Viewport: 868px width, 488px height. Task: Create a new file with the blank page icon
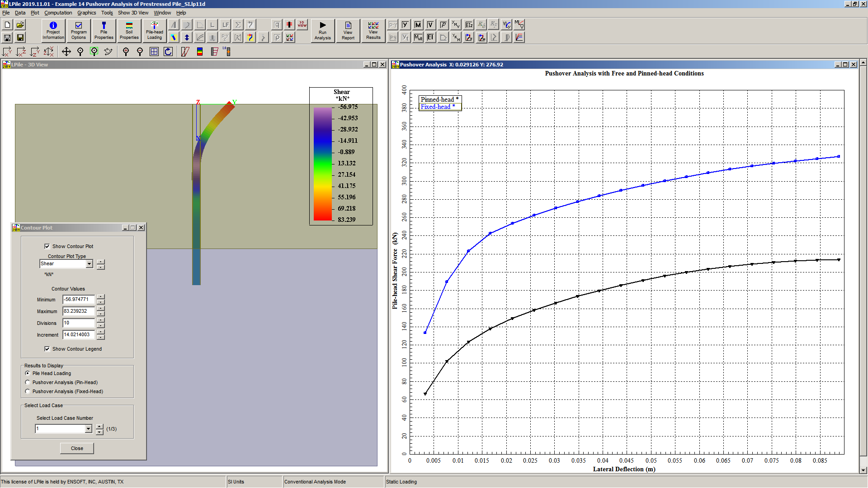[7, 25]
